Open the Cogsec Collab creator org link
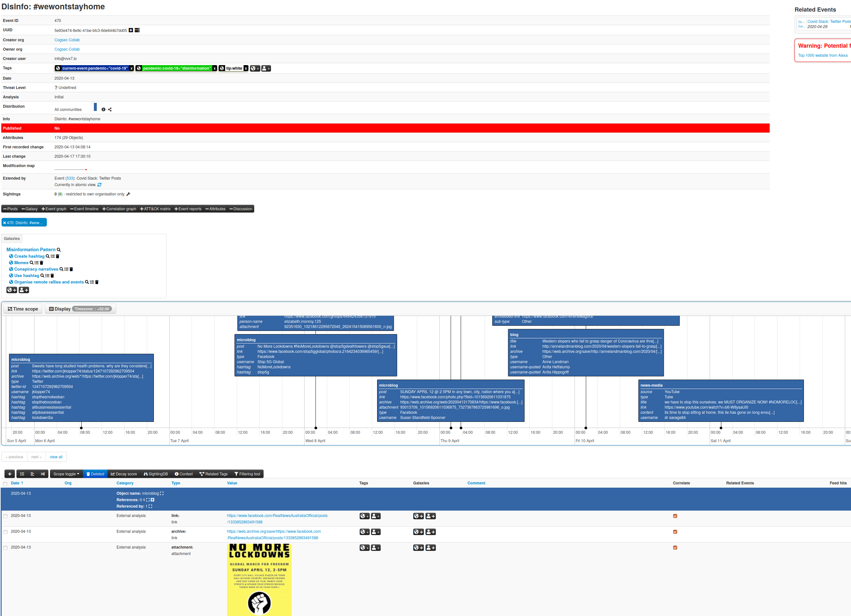This screenshot has width=851, height=616. 67,40
